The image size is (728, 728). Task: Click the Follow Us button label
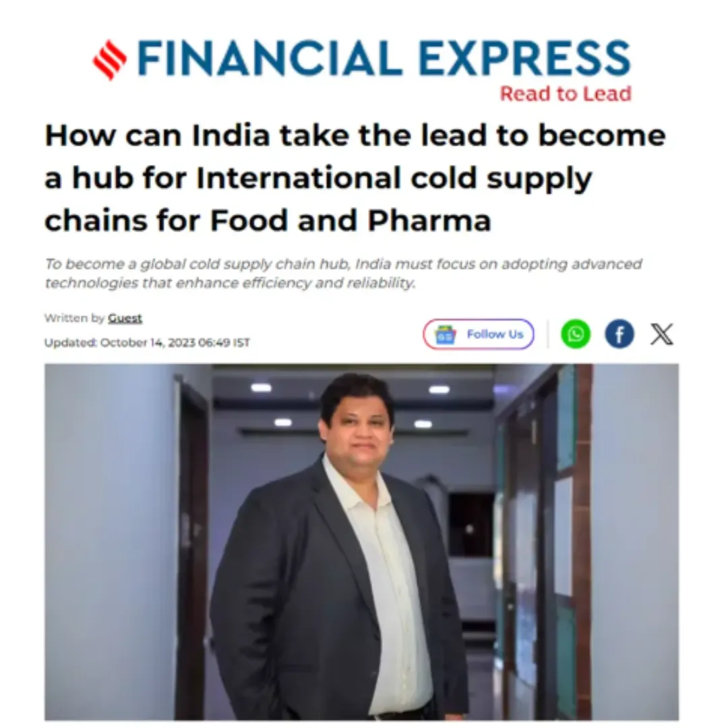495,334
